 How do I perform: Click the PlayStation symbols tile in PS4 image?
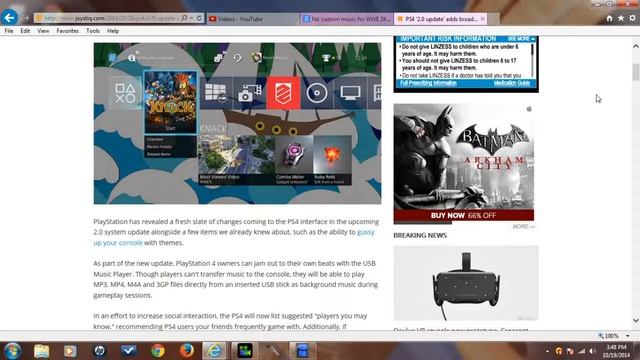coord(125,93)
